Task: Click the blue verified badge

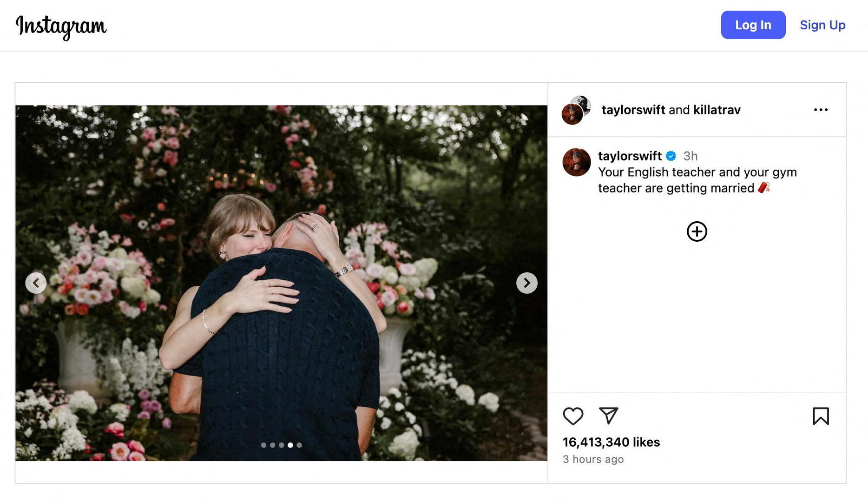Action: pos(671,156)
